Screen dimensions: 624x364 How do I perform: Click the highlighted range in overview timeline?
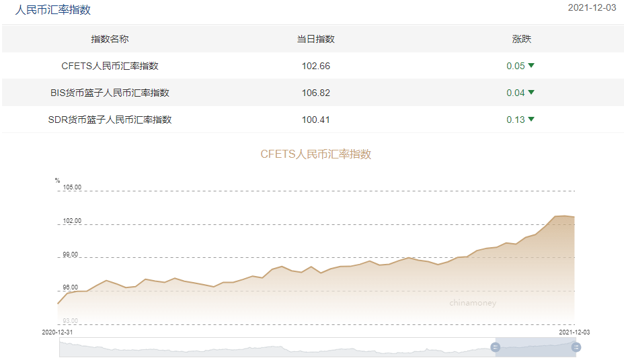click(x=536, y=347)
